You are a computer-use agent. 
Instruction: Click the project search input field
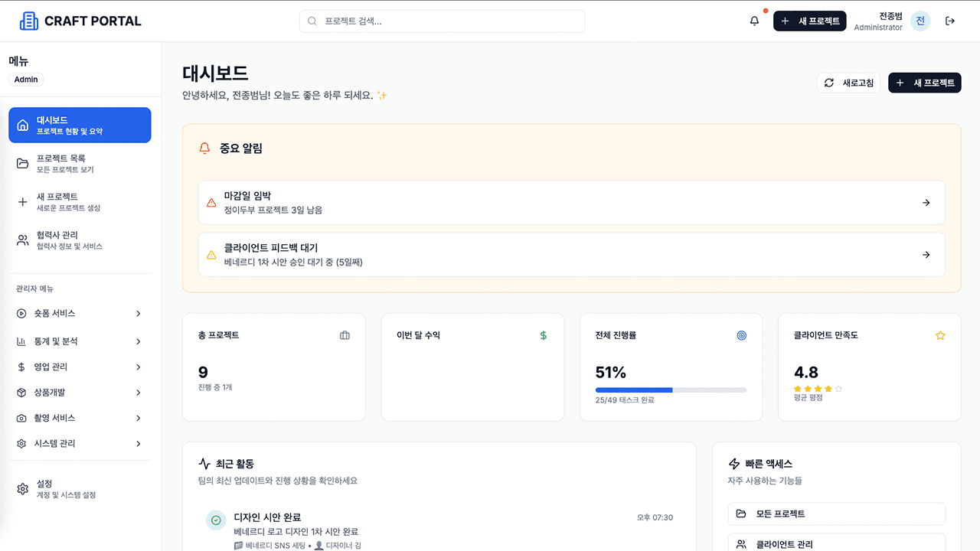pyautogui.click(x=442, y=21)
